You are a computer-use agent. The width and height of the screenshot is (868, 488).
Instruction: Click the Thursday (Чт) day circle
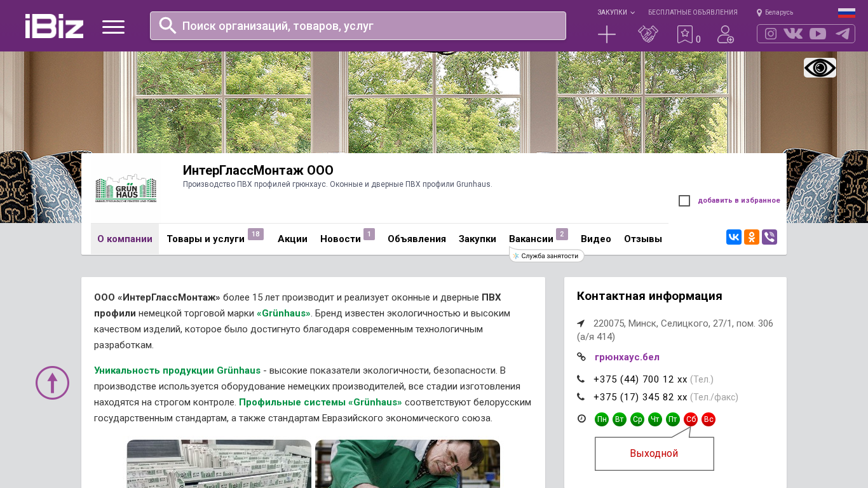click(x=655, y=419)
